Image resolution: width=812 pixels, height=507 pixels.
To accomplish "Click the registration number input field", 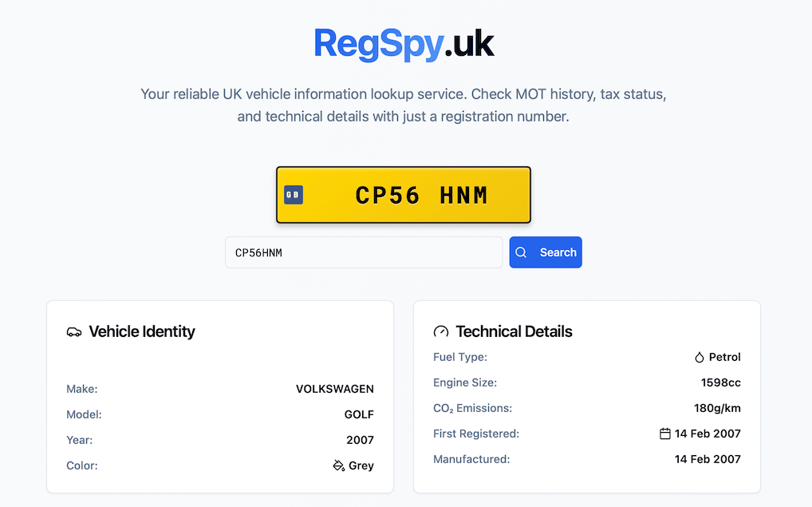I will [x=364, y=252].
